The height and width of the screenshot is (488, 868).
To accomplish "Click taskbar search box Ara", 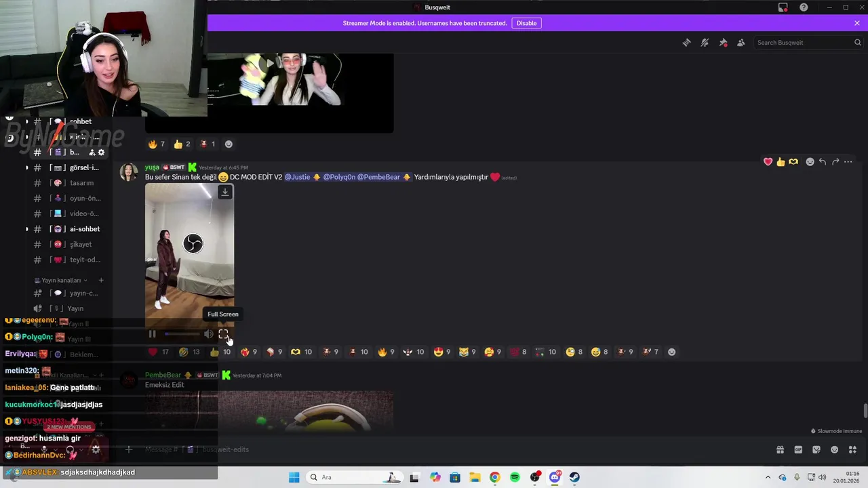I will 354,477.
